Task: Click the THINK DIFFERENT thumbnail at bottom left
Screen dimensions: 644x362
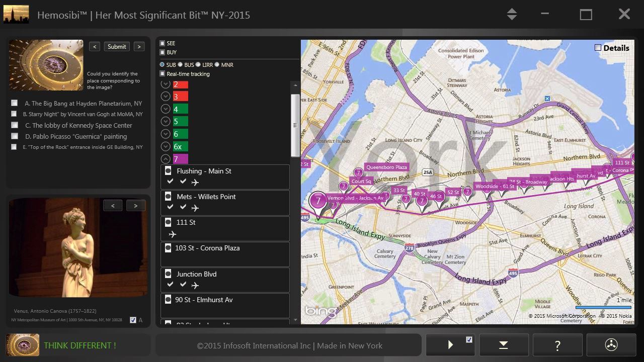Action: (x=23, y=345)
